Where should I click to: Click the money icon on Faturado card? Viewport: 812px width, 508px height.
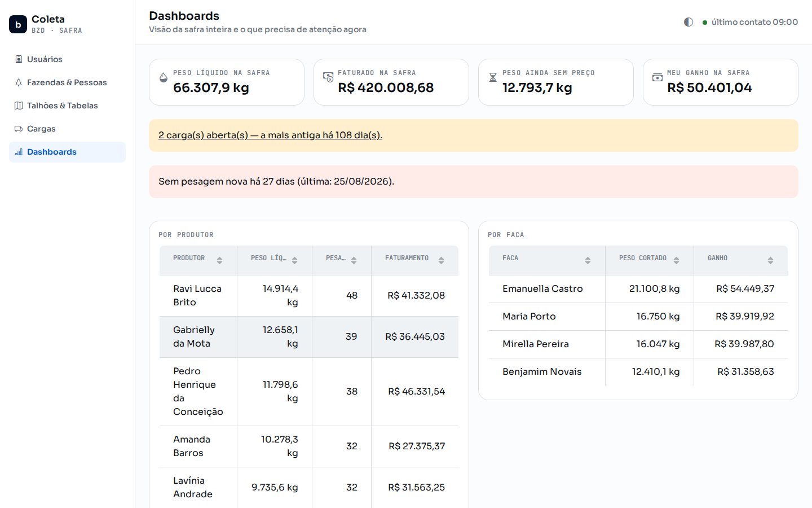pos(328,77)
